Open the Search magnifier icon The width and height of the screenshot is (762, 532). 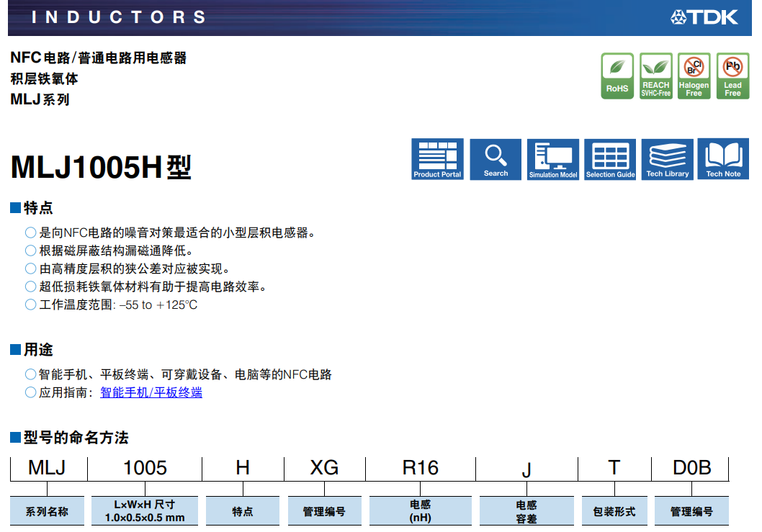pos(496,159)
